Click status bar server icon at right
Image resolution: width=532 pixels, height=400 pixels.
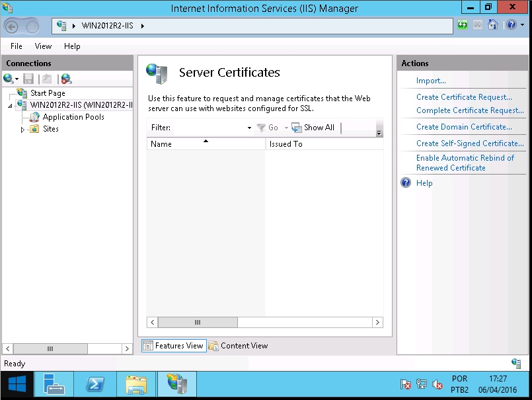[516, 364]
